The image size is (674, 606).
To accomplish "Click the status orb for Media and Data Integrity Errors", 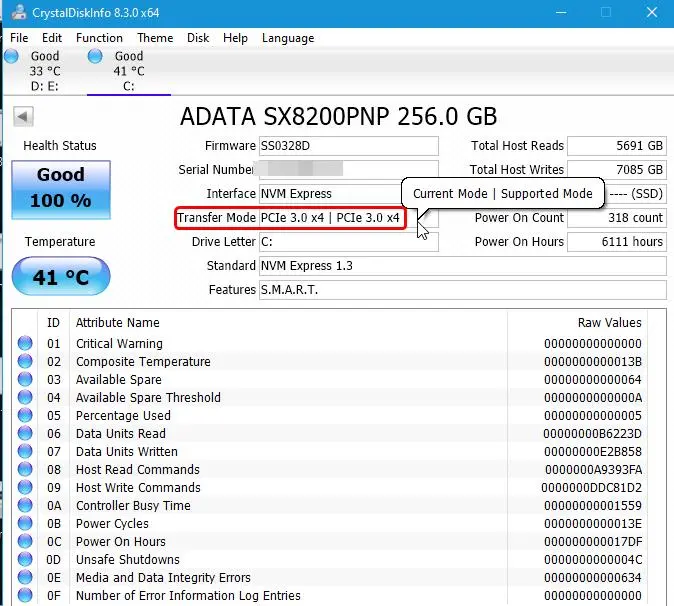I will pos(25,577).
